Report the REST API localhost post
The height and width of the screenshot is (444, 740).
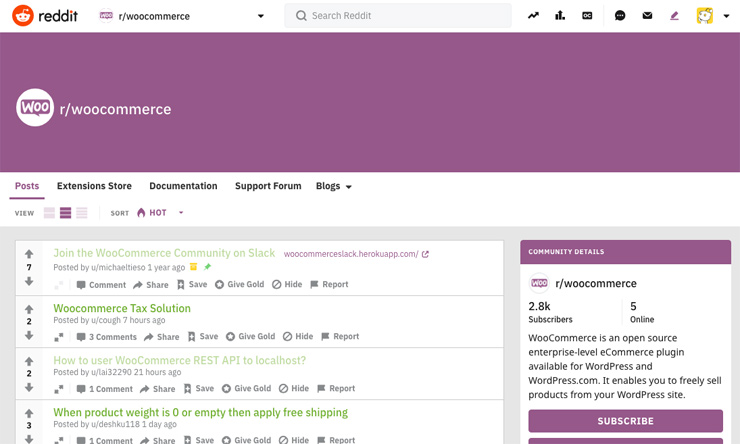pyautogui.click(x=336, y=389)
